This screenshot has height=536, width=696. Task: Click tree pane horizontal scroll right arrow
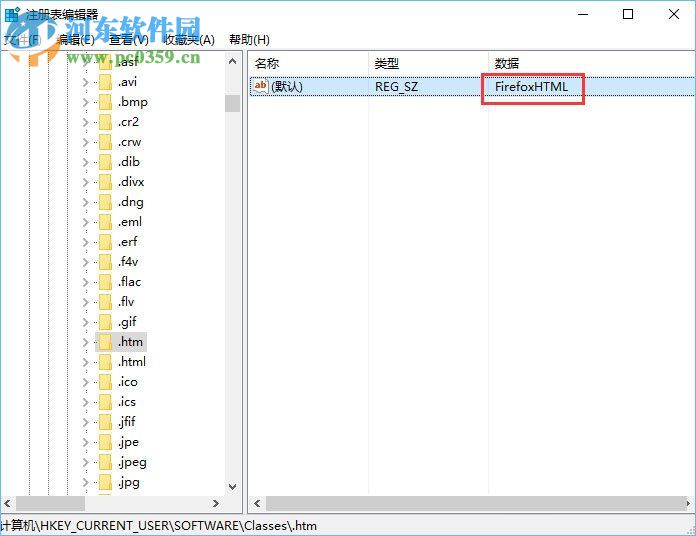click(x=216, y=504)
